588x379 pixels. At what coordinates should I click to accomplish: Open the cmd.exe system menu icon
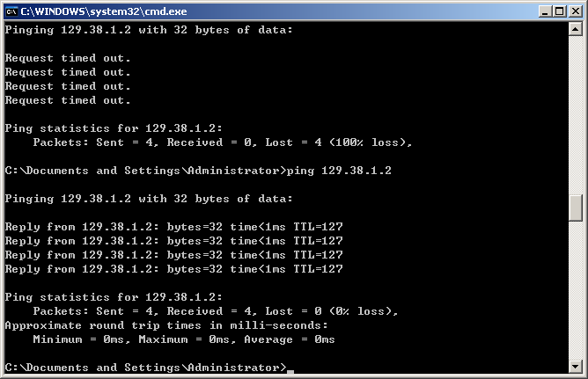11,11
